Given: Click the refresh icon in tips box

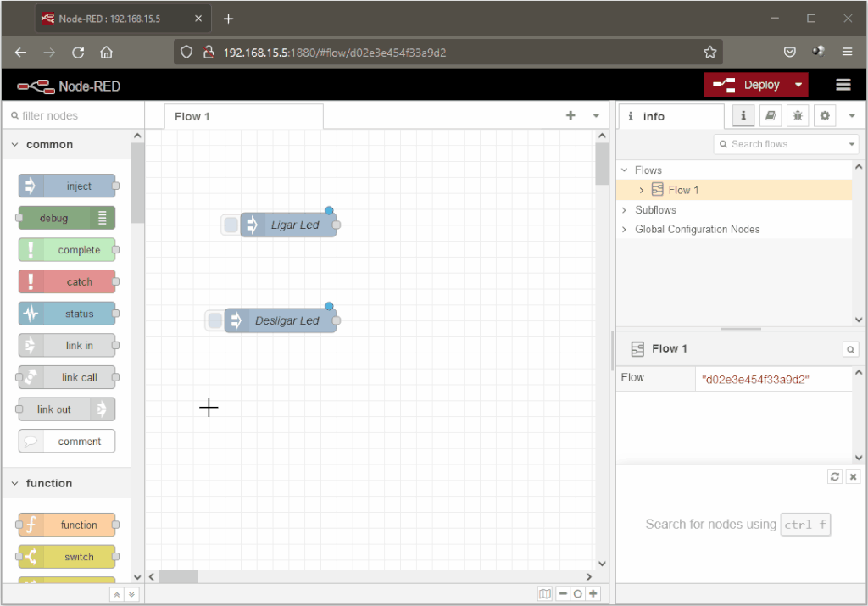Looking at the screenshot, I should (x=835, y=476).
